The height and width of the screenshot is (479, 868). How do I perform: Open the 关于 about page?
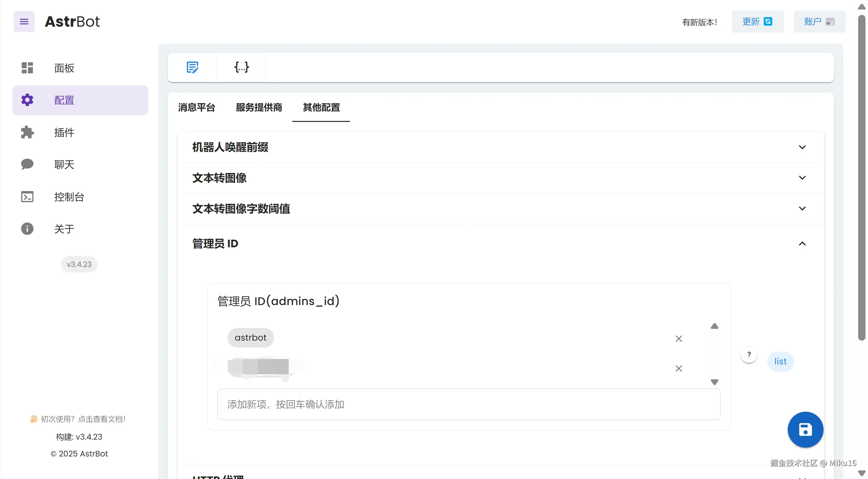tap(64, 229)
